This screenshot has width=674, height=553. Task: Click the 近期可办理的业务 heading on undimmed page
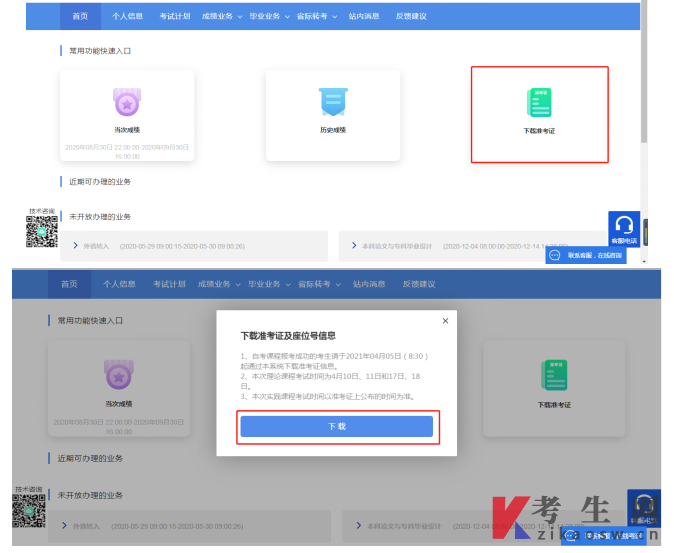100,181
